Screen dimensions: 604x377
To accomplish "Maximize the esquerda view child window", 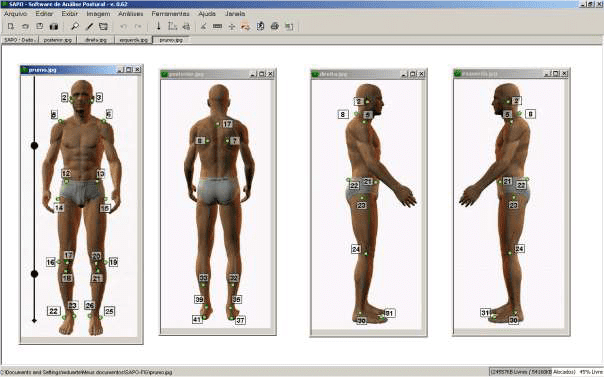I will point(556,73).
